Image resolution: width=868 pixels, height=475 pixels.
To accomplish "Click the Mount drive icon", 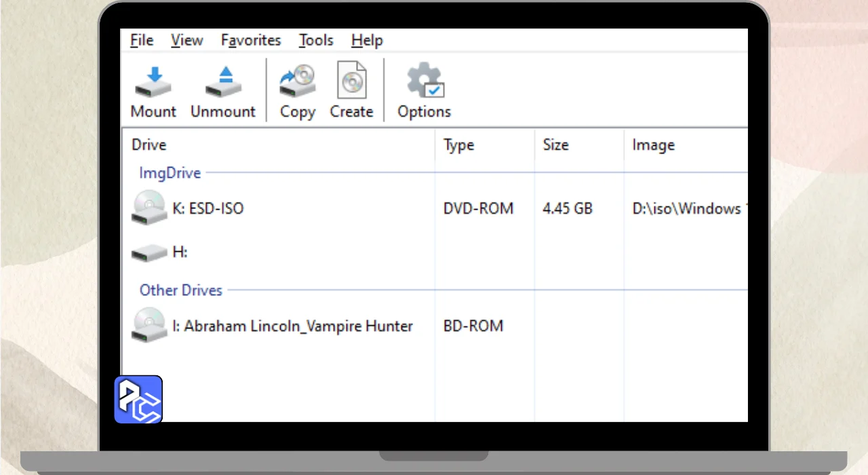I will (x=153, y=83).
